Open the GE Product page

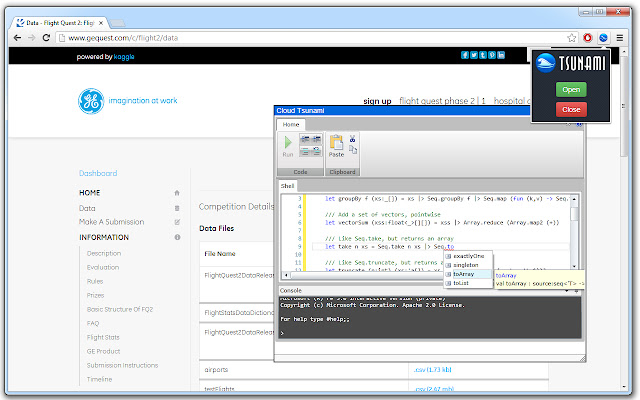pos(103,351)
